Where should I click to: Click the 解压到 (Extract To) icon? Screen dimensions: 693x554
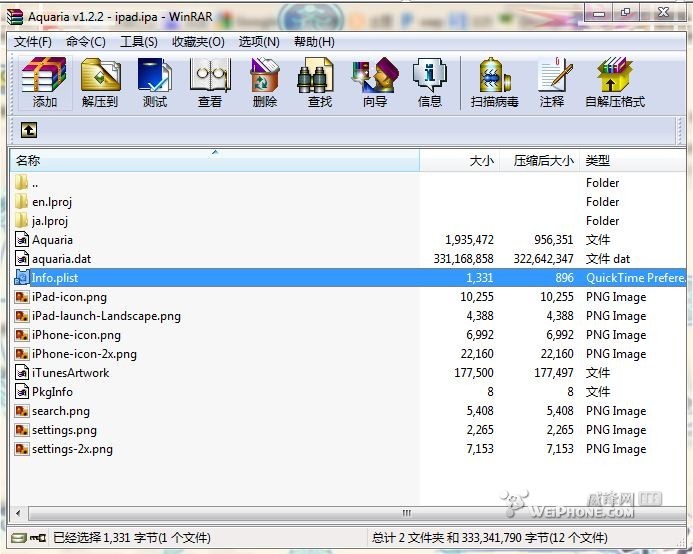pos(100,81)
